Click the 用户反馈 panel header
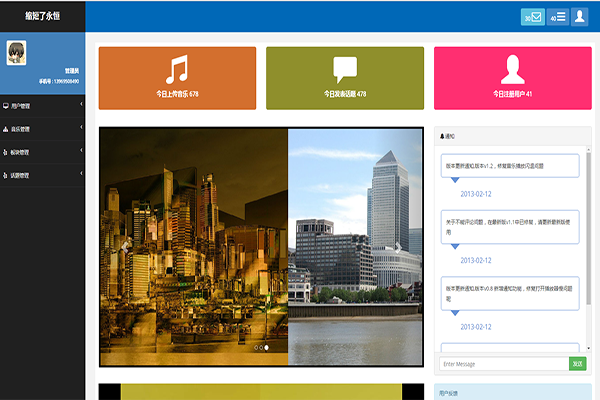This screenshot has height=400, width=600. (x=513, y=392)
